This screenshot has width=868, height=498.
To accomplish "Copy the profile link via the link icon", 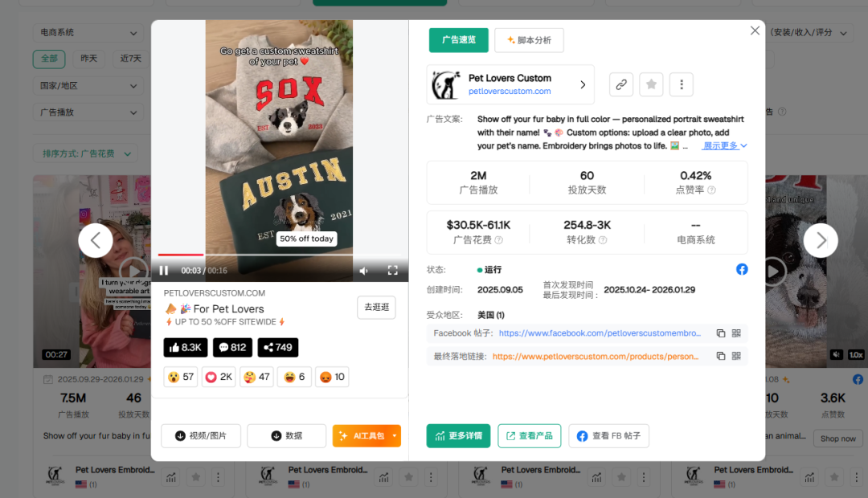I will coord(620,84).
